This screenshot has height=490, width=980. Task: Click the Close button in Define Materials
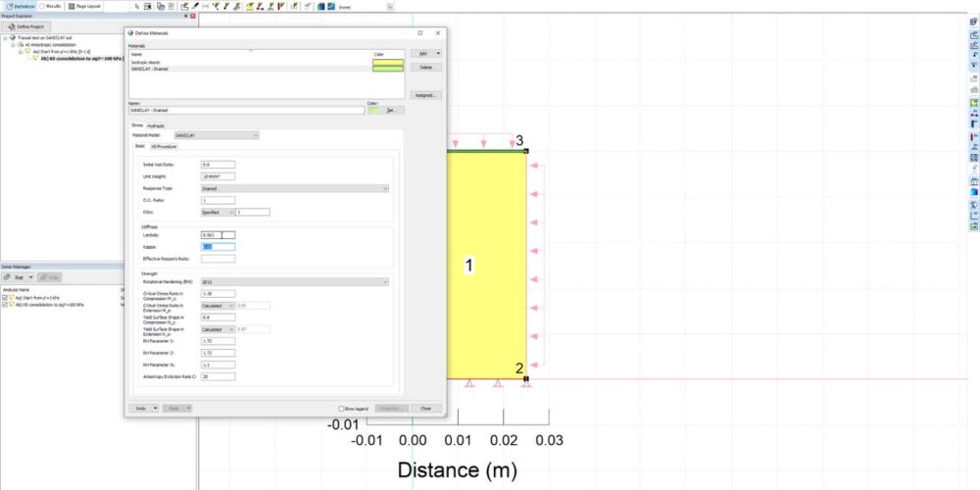425,408
